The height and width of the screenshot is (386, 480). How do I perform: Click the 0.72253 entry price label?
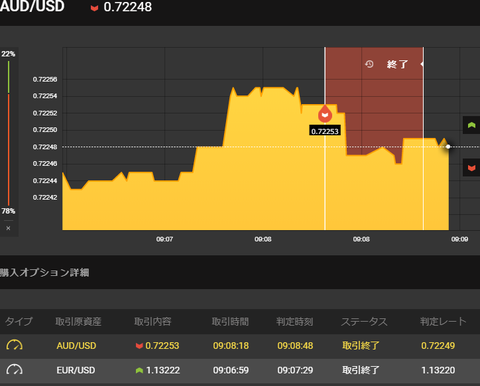[x=325, y=131]
